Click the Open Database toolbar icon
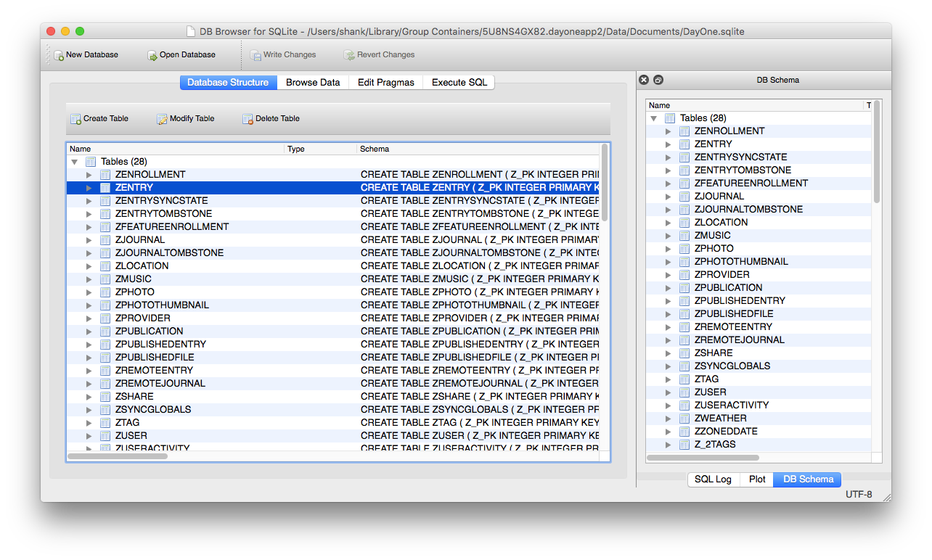Screen dimensions: 932x560 (152, 55)
